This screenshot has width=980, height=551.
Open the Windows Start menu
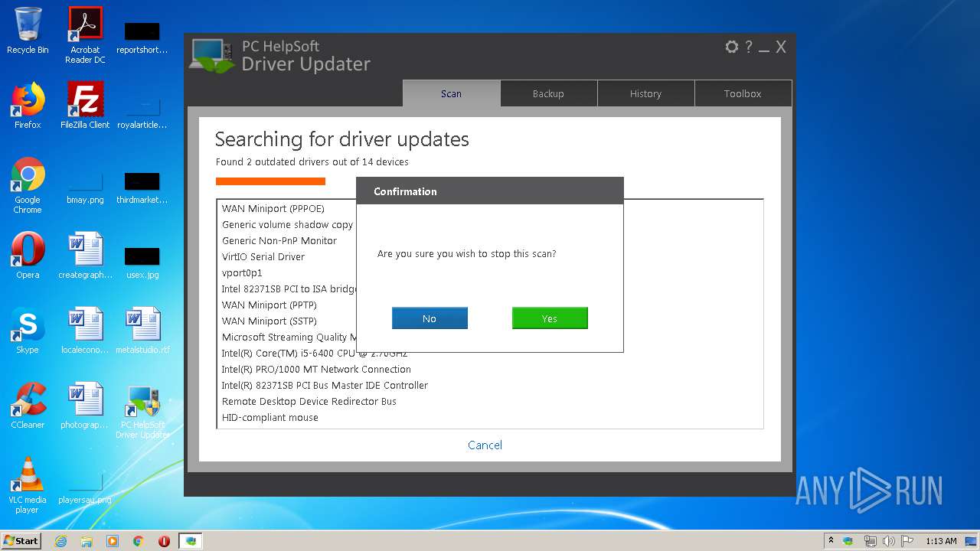(x=21, y=540)
